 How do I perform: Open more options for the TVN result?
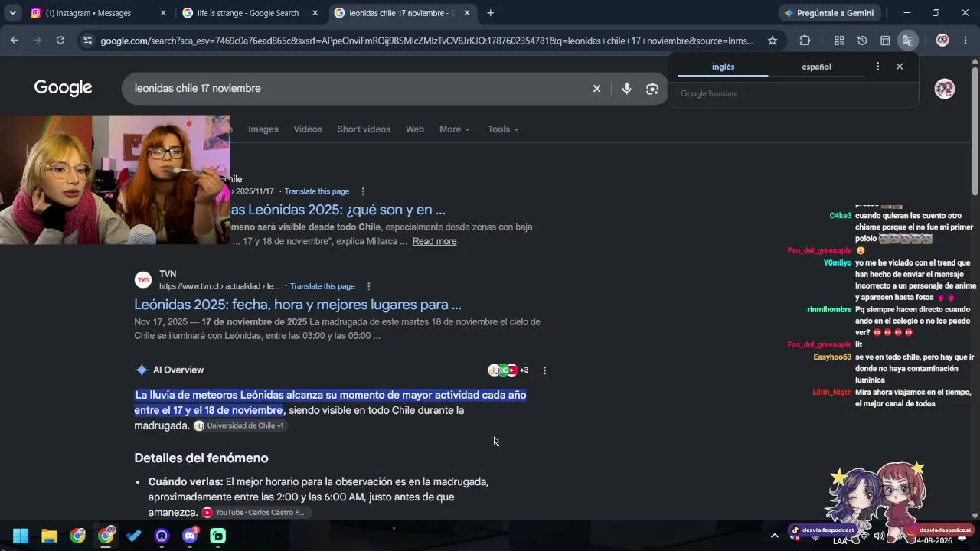coord(368,286)
